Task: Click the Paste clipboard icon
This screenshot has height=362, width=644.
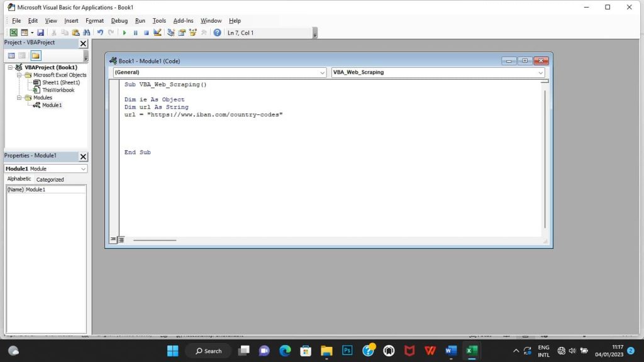Action: point(75,33)
